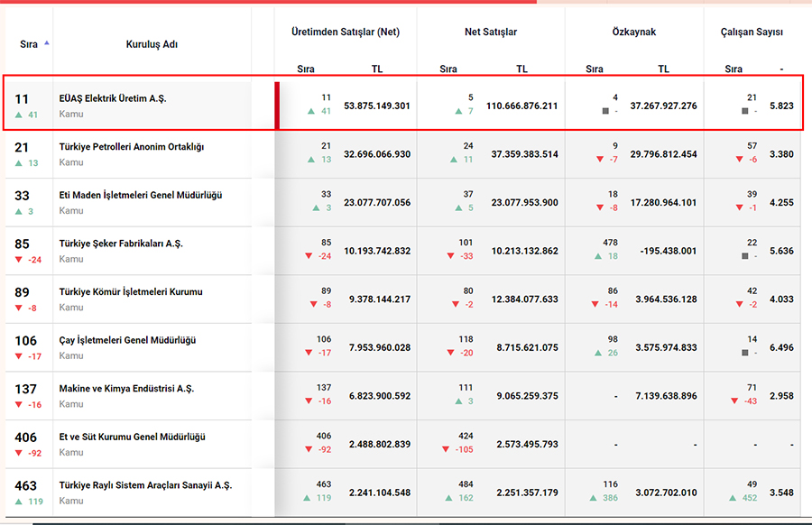Open Türkiye Raylı Sistem Araçları Sanayii A.Ş.

point(145,485)
